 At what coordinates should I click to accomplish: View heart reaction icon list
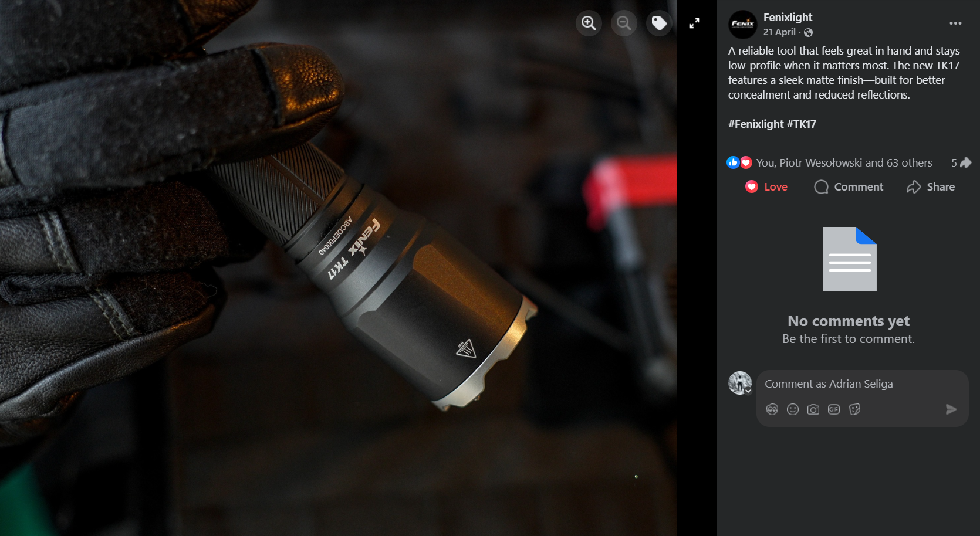click(x=746, y=162)
